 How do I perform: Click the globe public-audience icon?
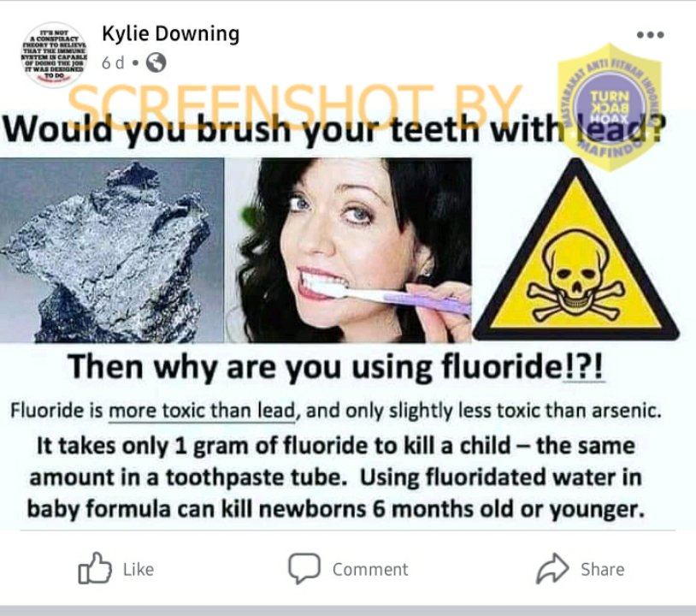pyautogui.click(x=156, y=62)
